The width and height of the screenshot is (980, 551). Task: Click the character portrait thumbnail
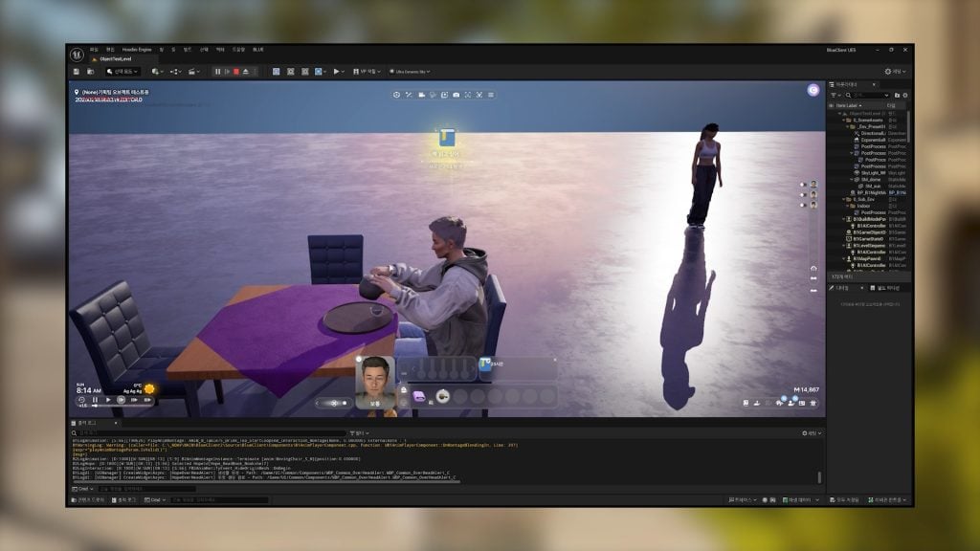click(376, 381)
